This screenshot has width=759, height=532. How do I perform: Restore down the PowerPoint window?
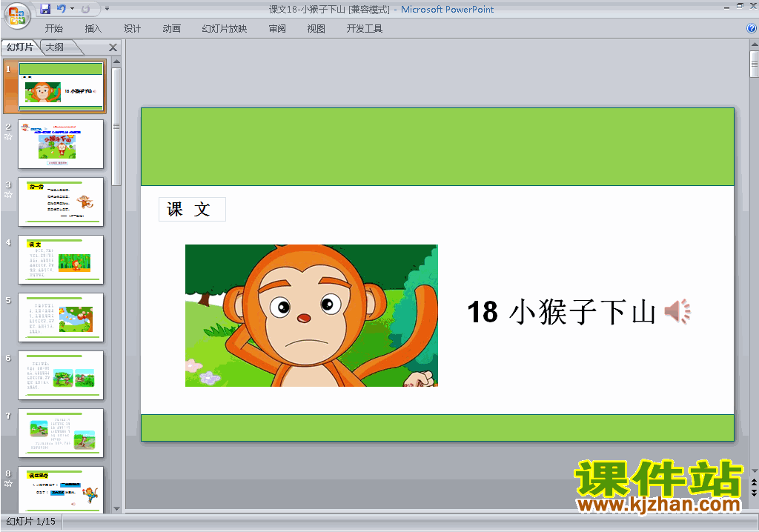tap(740, 6)
